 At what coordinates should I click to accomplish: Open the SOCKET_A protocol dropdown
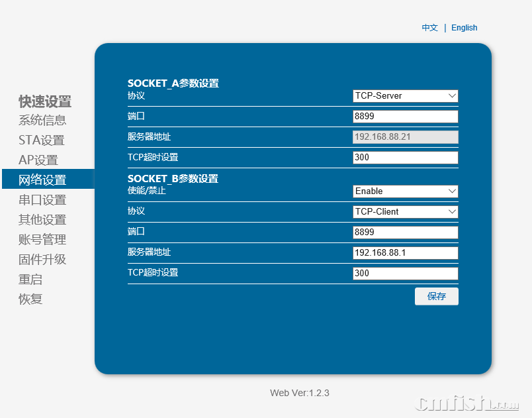point(405,96)
